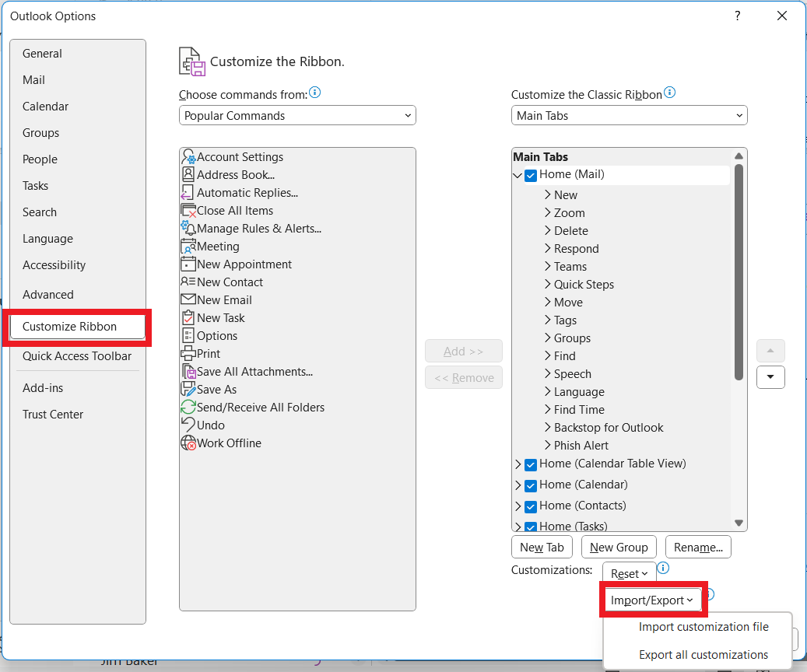Click the New Group button

[619, 547]
